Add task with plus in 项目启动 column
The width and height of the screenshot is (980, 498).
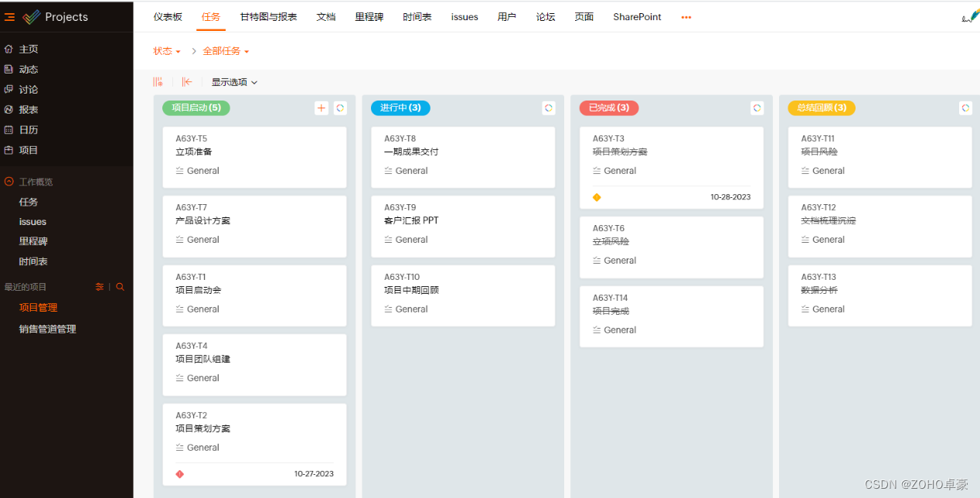pyautogui.click(x=322, y=108)
